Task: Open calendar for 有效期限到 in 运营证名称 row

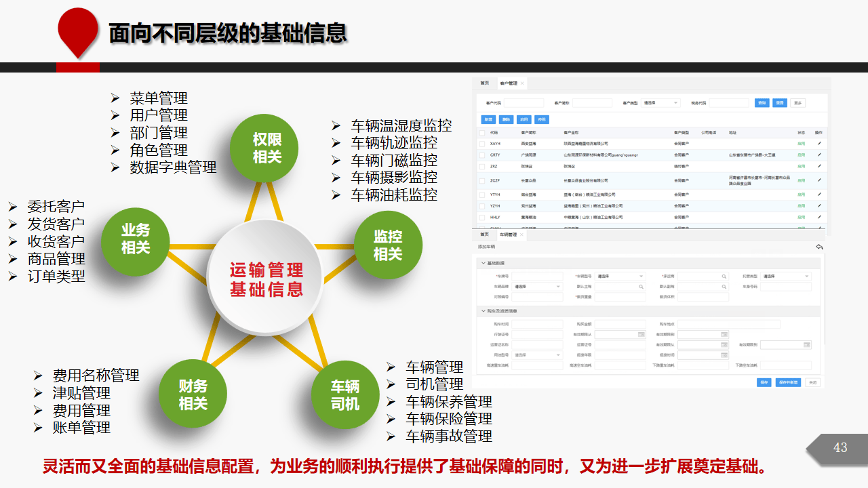Action: click(807, 345)
